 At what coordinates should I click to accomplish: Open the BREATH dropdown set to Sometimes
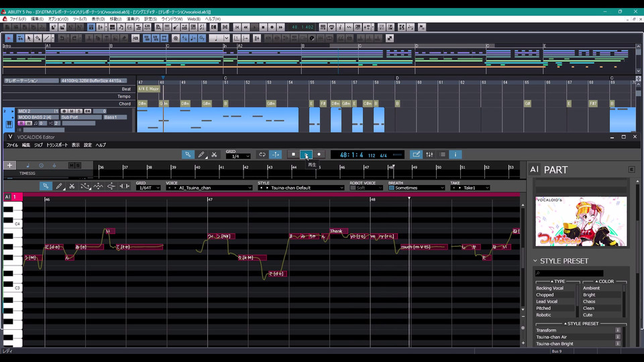coord(416,188)
